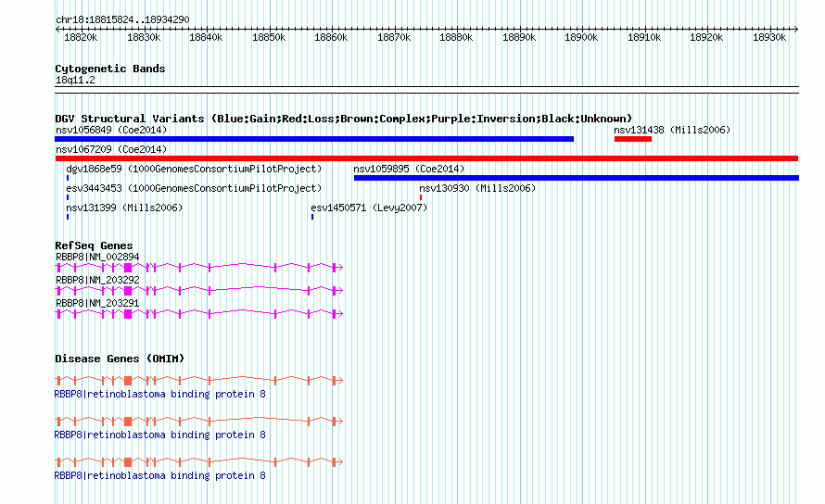Open the esv3443453 variant label
Image resolution: width=825 pixels, height=504 pixels.
[x=194, y=188]
